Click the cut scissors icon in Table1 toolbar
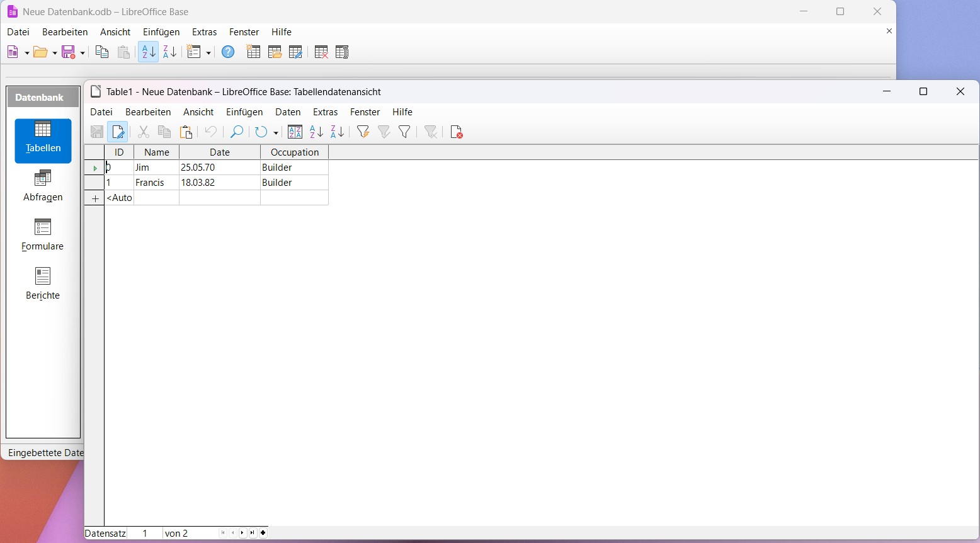 coord(144,132)
